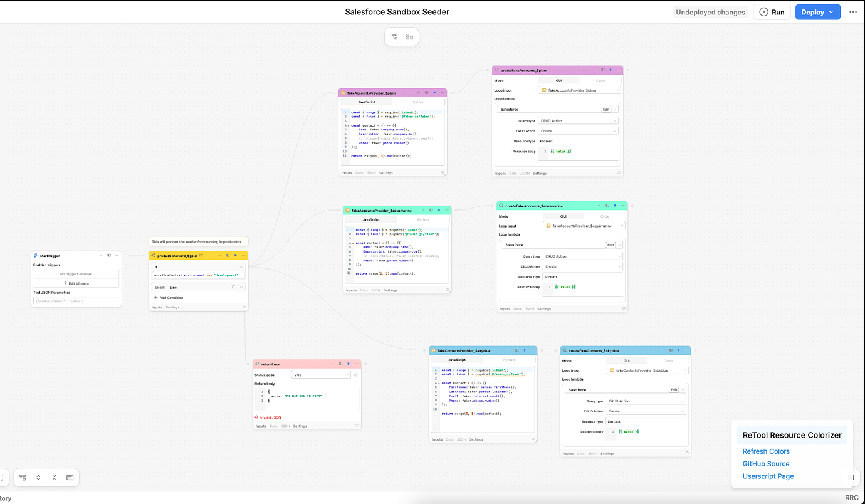Click the fx icon beside Status code
Screen dimensions: 865x504
[355, 375]
